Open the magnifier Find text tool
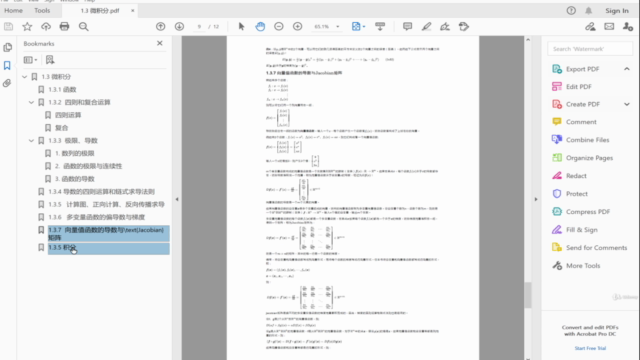The width and height of the screenshot is (640, 360). click(x=84, y=27)
